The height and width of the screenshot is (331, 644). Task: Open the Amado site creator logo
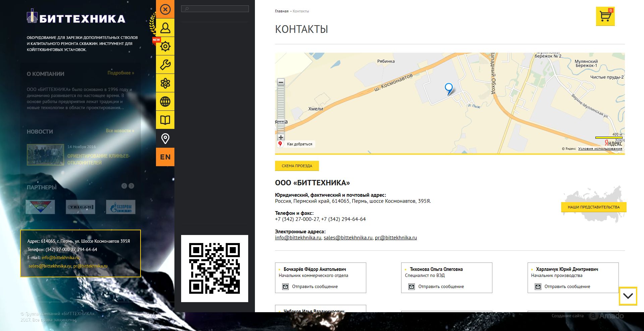pyautogui.click(x=607, y=316)
